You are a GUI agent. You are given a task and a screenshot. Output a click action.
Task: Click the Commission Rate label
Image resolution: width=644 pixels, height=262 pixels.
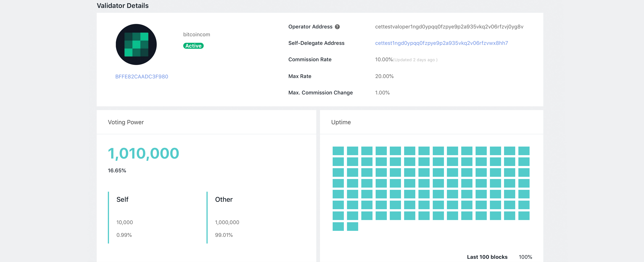click(x=310, y=60)
